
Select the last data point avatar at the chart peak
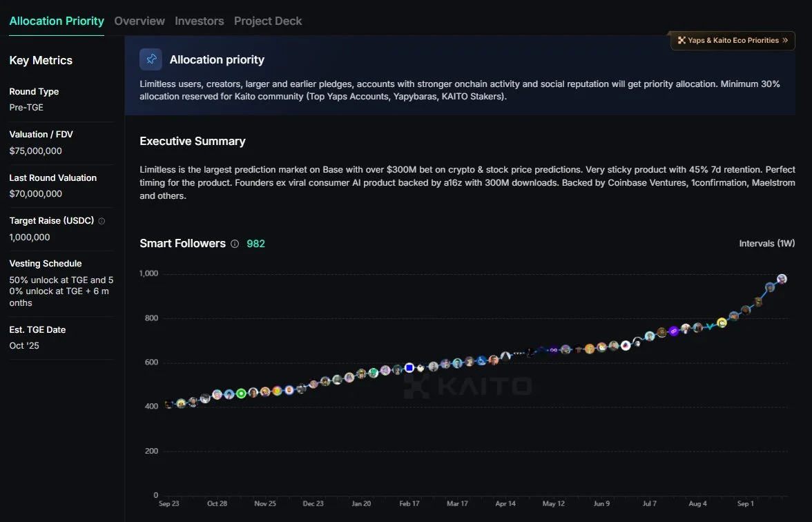[782, 279]
